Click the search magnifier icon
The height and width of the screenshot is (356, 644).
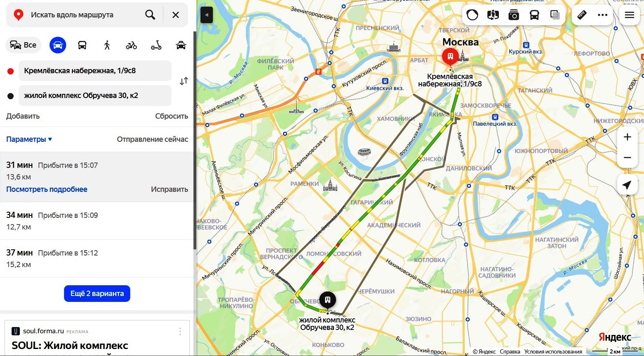pyautogui.click(x=150, y=15)
